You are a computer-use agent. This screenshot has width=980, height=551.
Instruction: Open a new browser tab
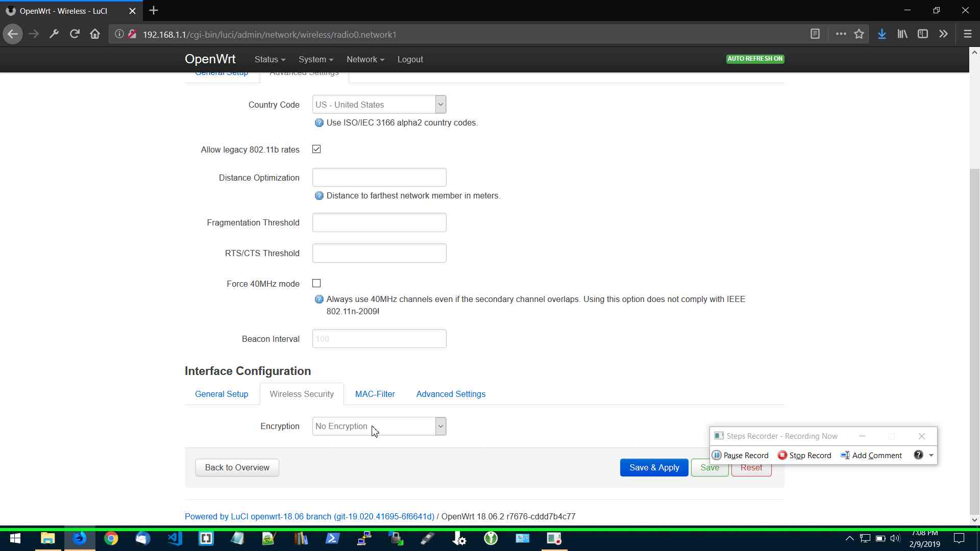point(154,10)
